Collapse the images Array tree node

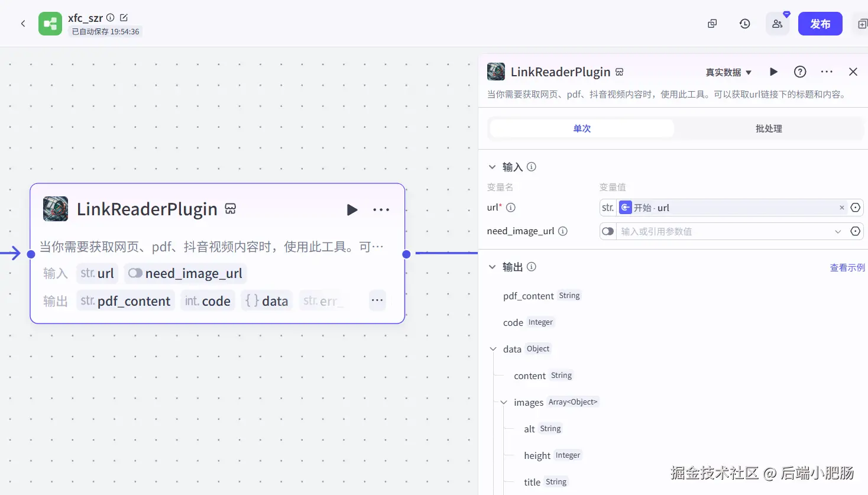click(504, 402)
